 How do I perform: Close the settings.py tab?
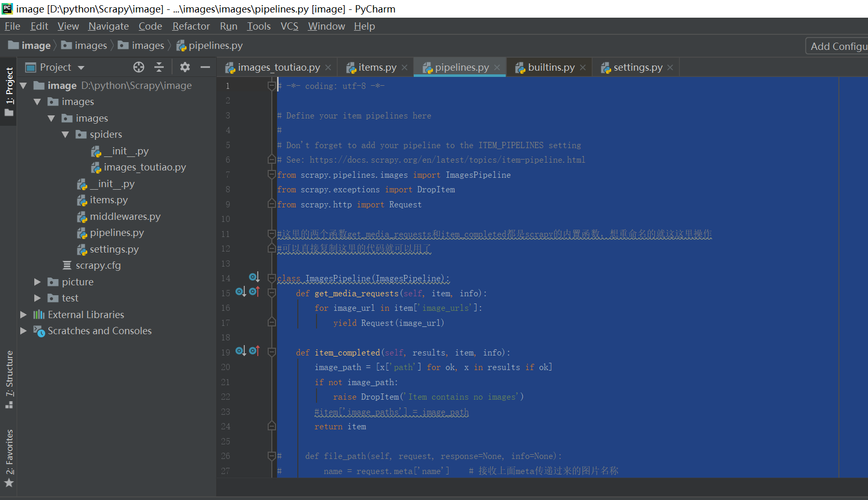(670, 68)
